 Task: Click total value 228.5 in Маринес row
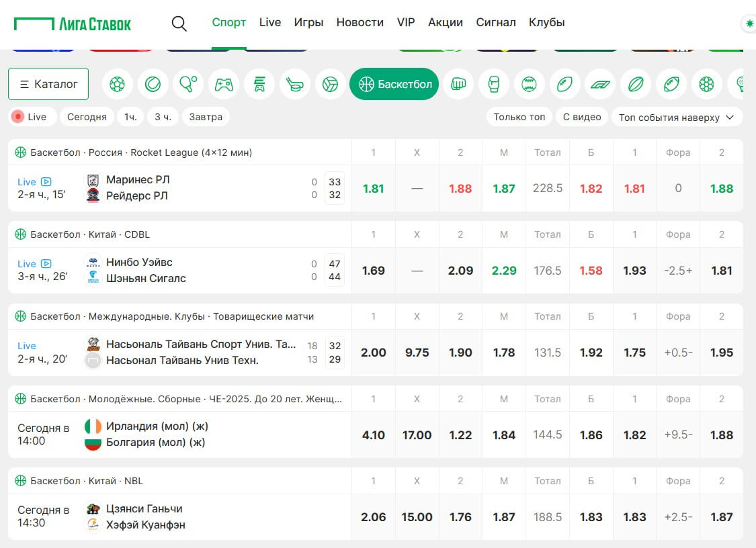pos(547,188)
